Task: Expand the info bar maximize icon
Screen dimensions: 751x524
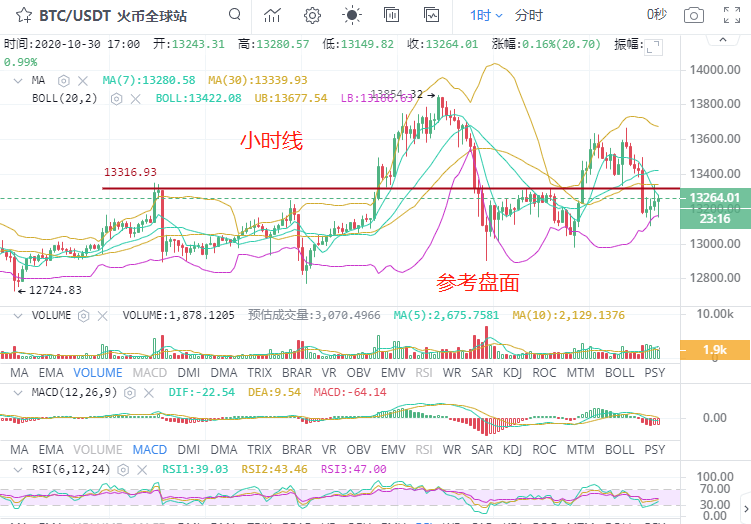Action: click(x=653, y=47)
